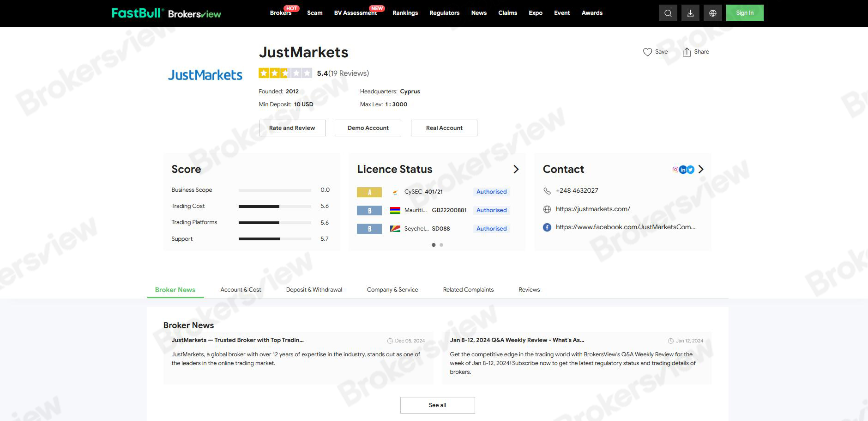
Task: Open the Related Complaints tab
Action: click(x=468, y=290)
